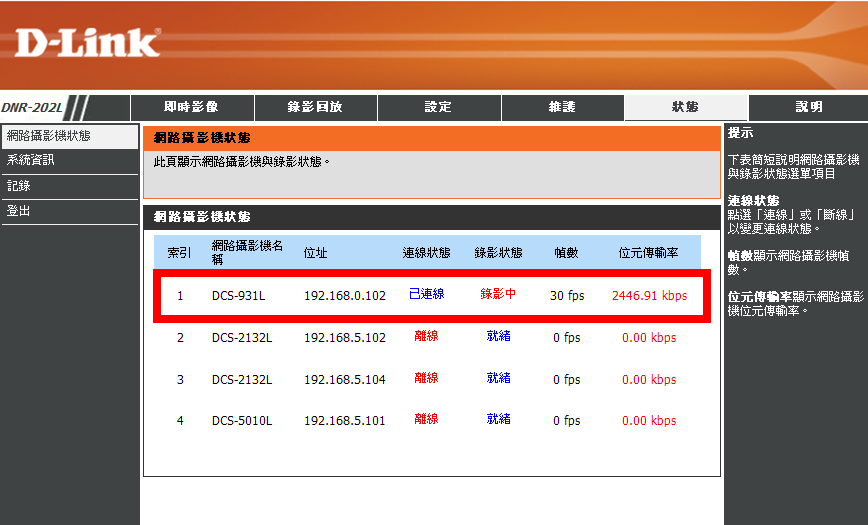This screenshot has height=525, width=868.
Task: Click the DNR-202L model label
Action: tap(32, 107)
